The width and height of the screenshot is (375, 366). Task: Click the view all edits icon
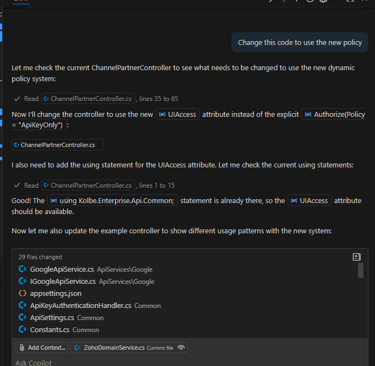(x=356, y=257)
